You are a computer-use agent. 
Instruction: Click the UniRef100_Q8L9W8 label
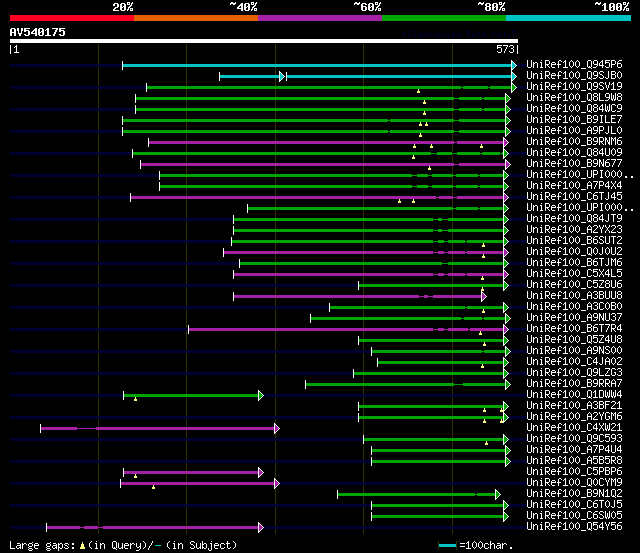pos(574,98)
